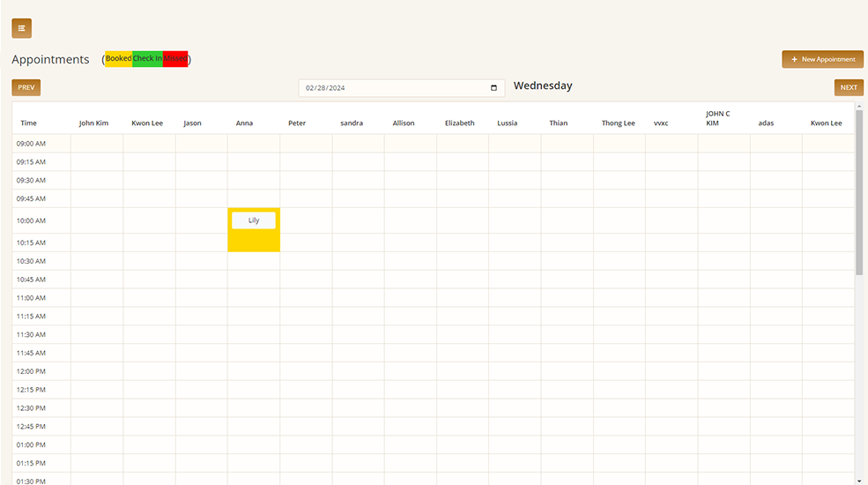The image size is (868, 485).
Task: Select the 12:00 PM time row label
Action: pos(32,371)
